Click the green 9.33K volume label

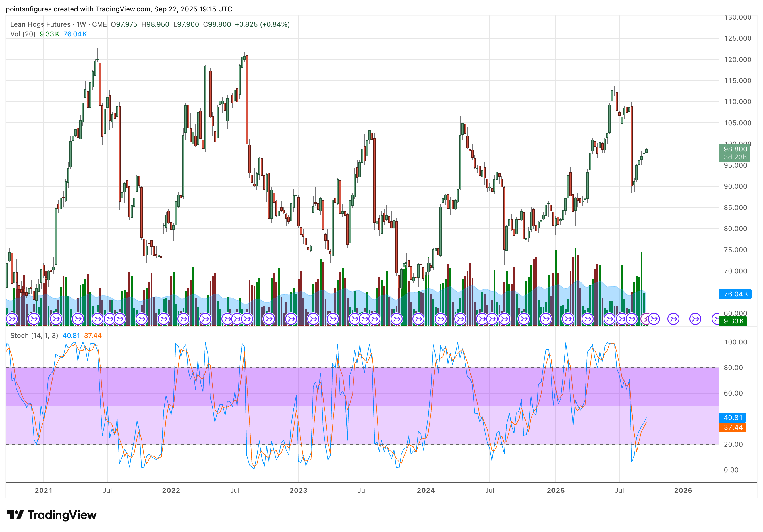[733, 321]
